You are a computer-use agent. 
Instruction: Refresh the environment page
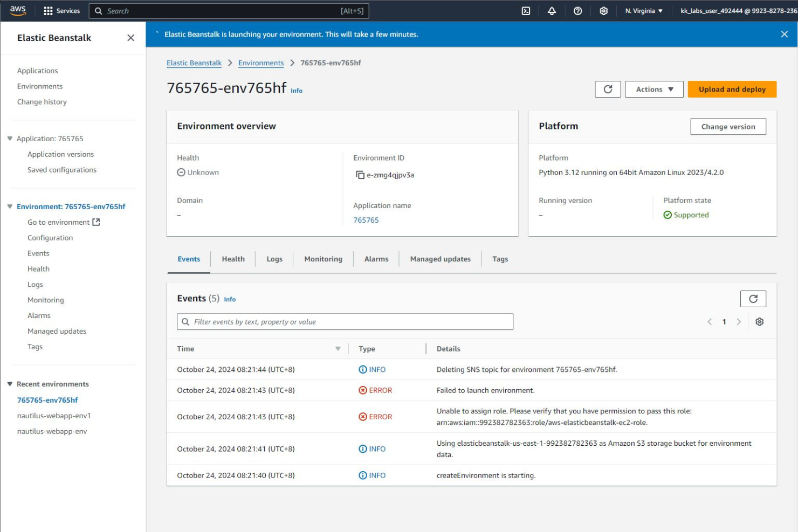pyautogui.click(x=608, y=89)
